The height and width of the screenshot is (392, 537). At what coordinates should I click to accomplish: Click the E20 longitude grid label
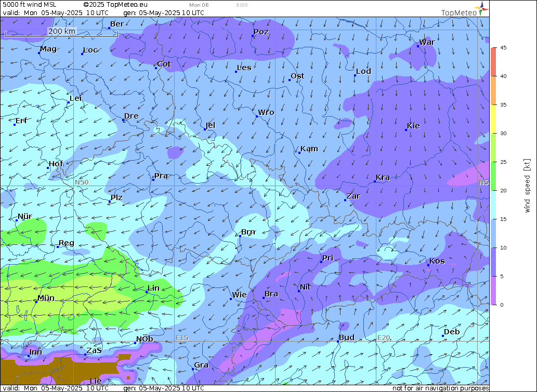pos(384,338)
